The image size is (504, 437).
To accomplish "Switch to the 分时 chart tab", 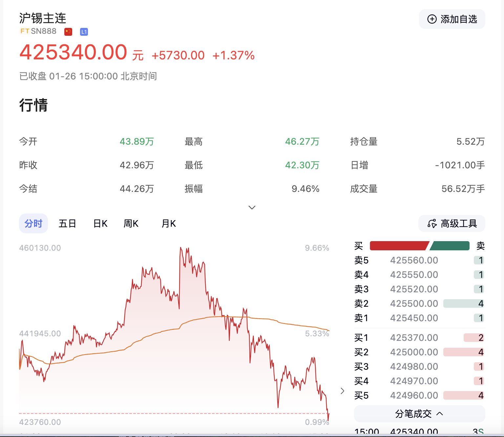I will [33, 224].
